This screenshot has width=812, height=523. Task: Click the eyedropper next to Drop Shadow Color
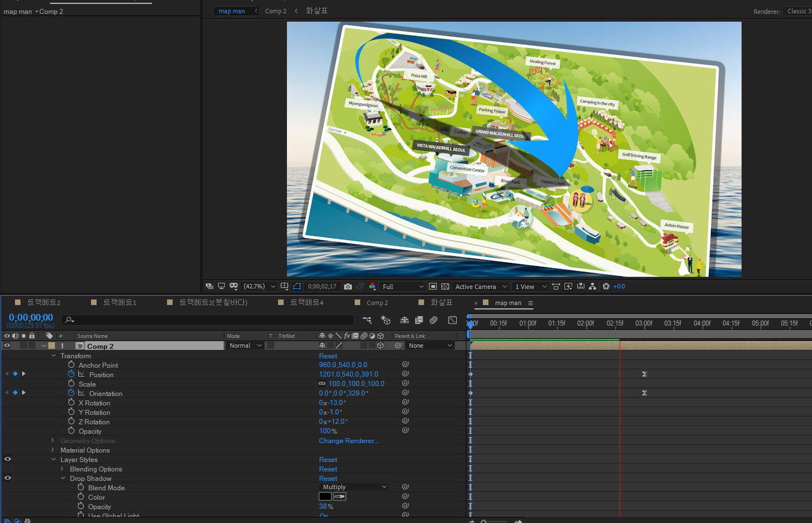click(x=340, y=497)
